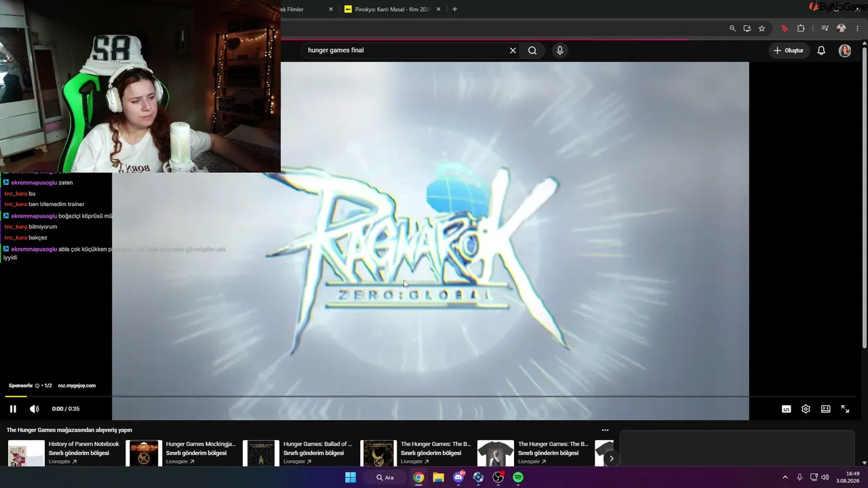
Task: Open Lionsgate link under History of Panem Notebook
Action: click(62, 462)
